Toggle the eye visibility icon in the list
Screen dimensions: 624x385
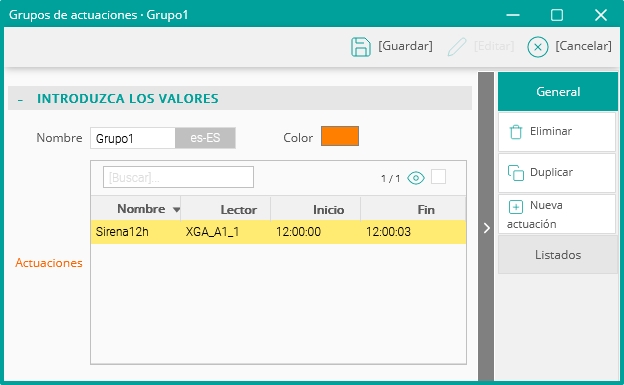click(416, 178)
